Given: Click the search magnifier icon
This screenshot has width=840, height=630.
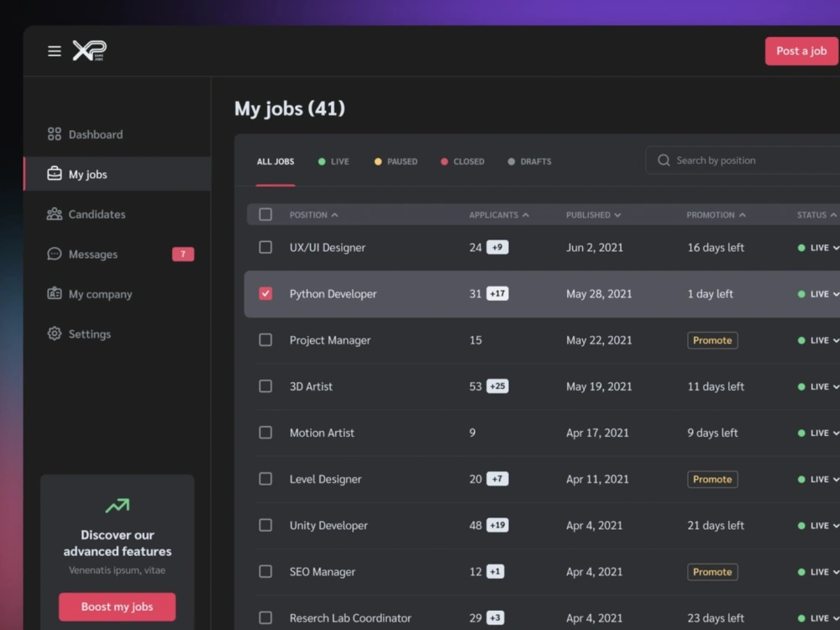Looking at the screenshot, I should 664,160.
